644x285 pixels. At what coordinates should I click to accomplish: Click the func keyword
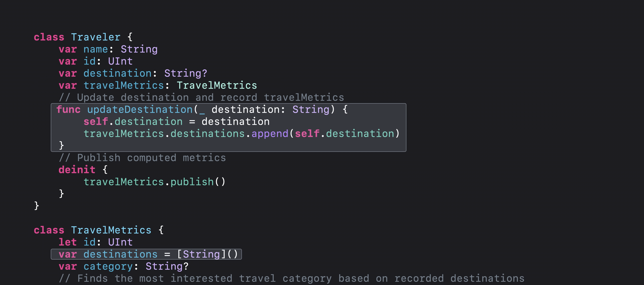(68, 110)
